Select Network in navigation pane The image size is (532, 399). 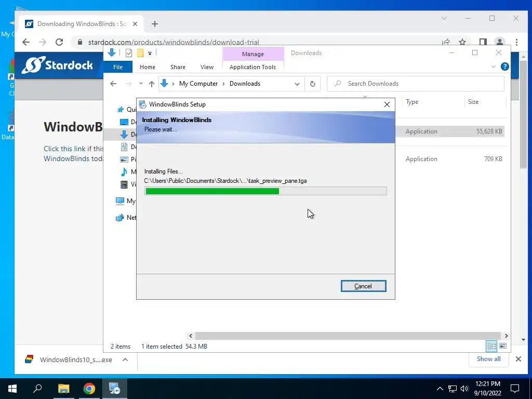[x=126, y=218]
